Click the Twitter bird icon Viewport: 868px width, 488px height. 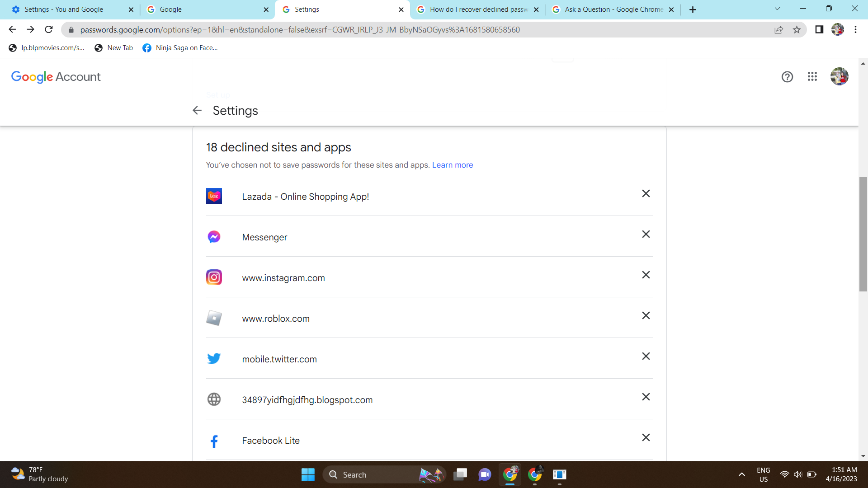click(214, 359)
